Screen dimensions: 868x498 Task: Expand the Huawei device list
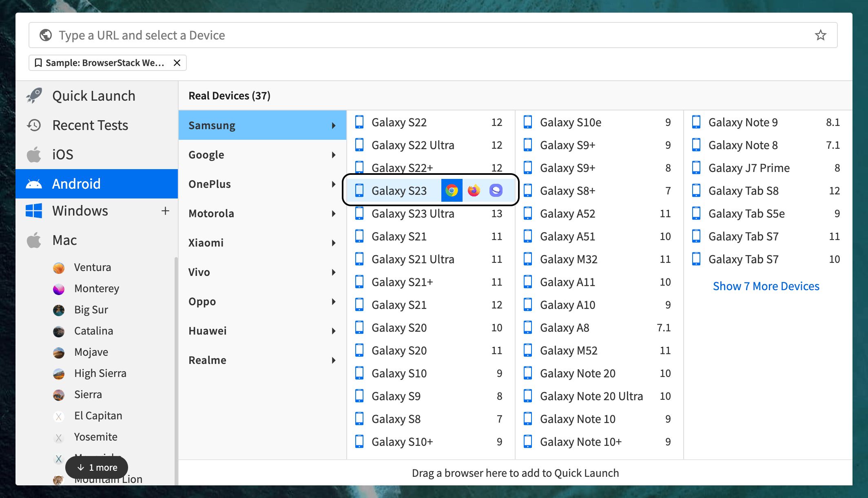(334, 331)
